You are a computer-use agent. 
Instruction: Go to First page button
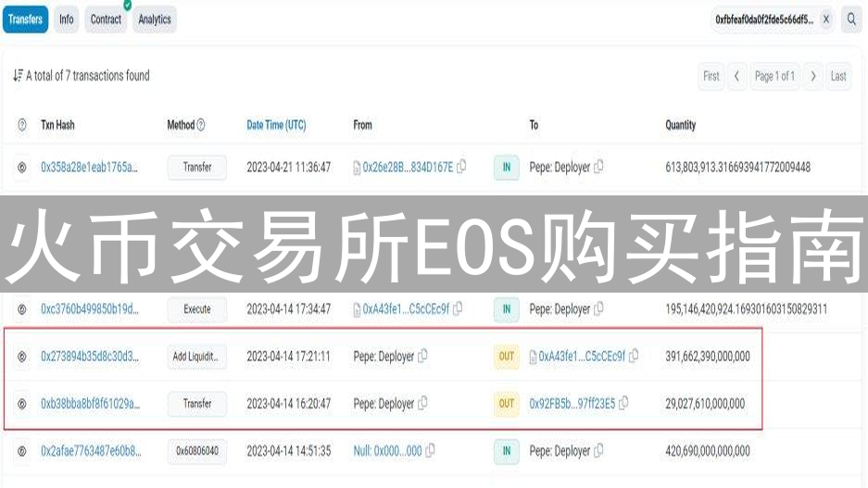(711, 76)
